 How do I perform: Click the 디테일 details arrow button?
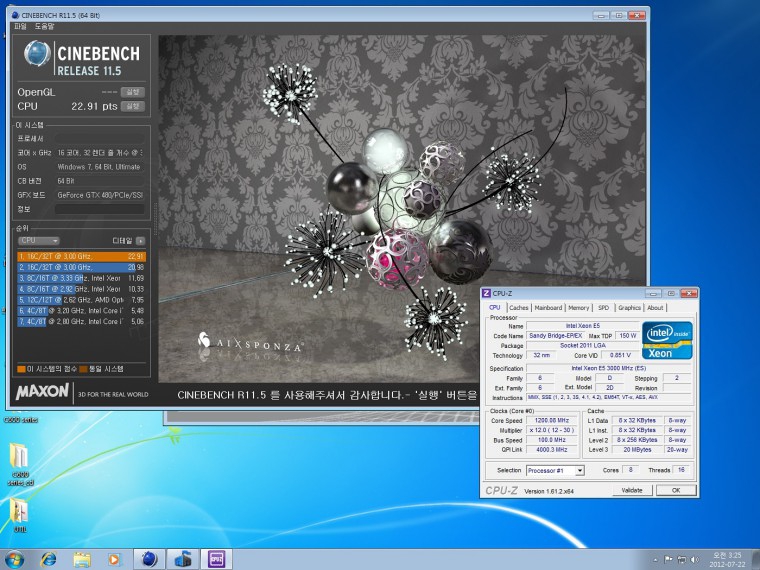point(141,241)
